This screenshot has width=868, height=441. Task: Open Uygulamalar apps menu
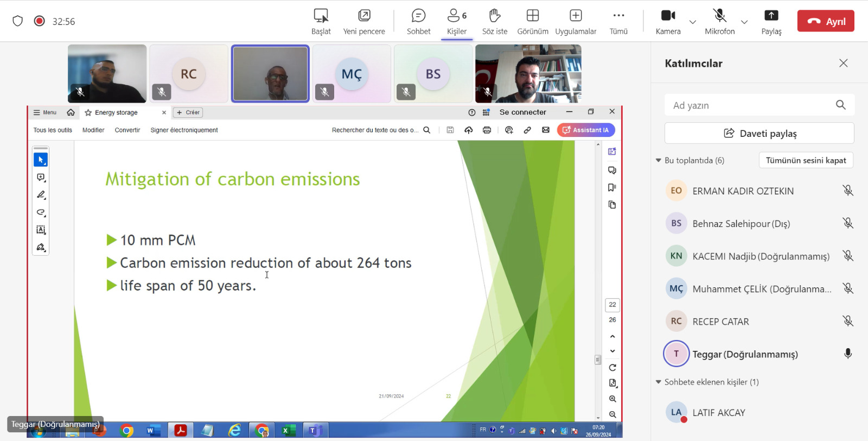(575, 22)
